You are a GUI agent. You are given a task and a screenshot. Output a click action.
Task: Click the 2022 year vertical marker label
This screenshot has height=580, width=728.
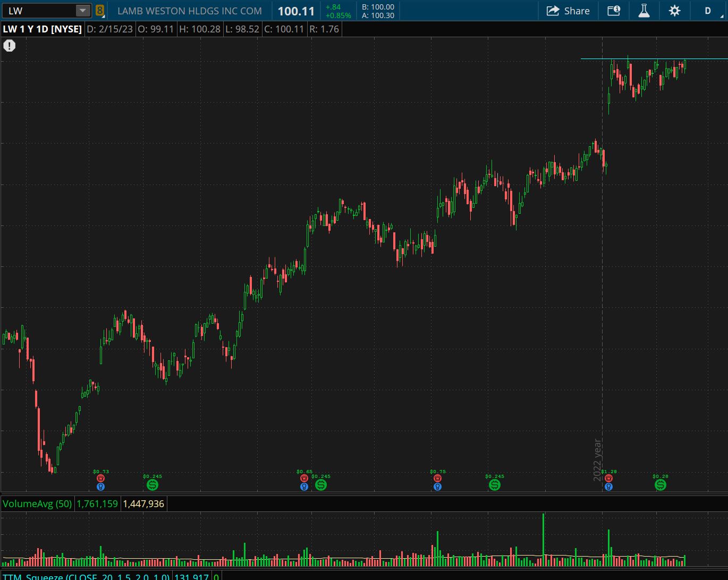click(x=597, y=460)
